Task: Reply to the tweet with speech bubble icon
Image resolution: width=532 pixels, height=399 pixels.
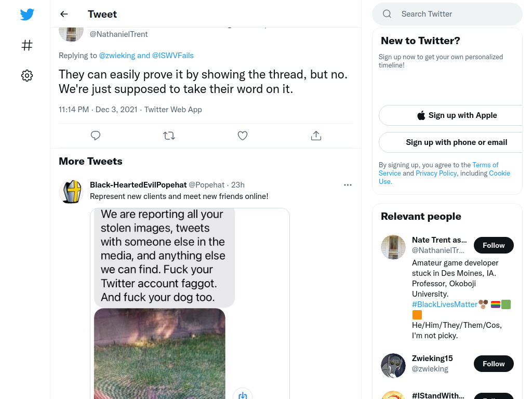Action: click(96, 136)
